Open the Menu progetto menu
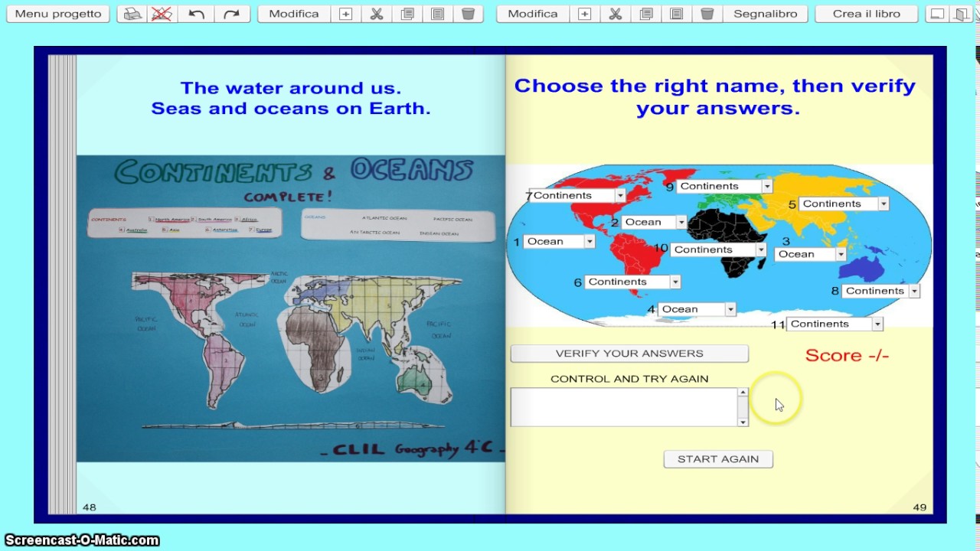Screen dimensions: 980x551 [x=58, y=14]
